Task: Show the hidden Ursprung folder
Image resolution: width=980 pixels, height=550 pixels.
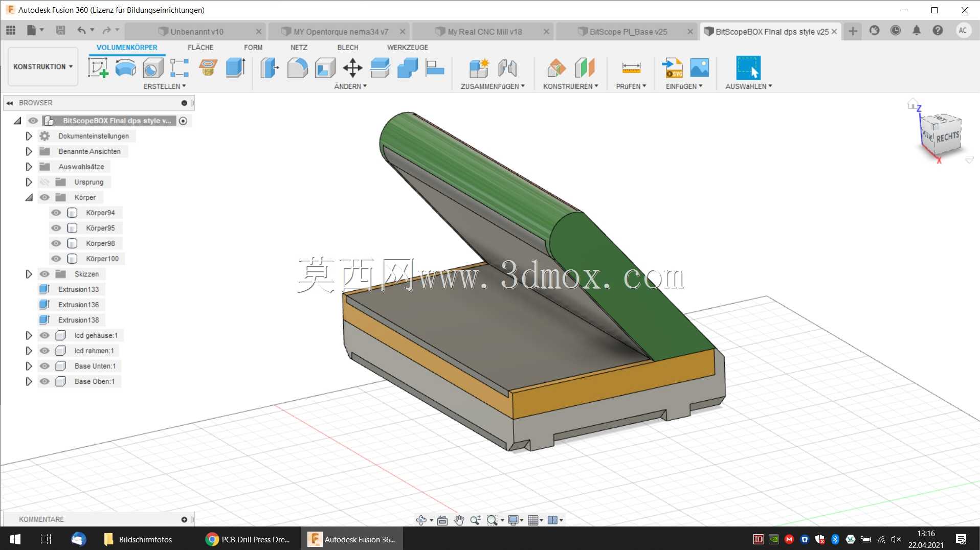Action: 45,182
